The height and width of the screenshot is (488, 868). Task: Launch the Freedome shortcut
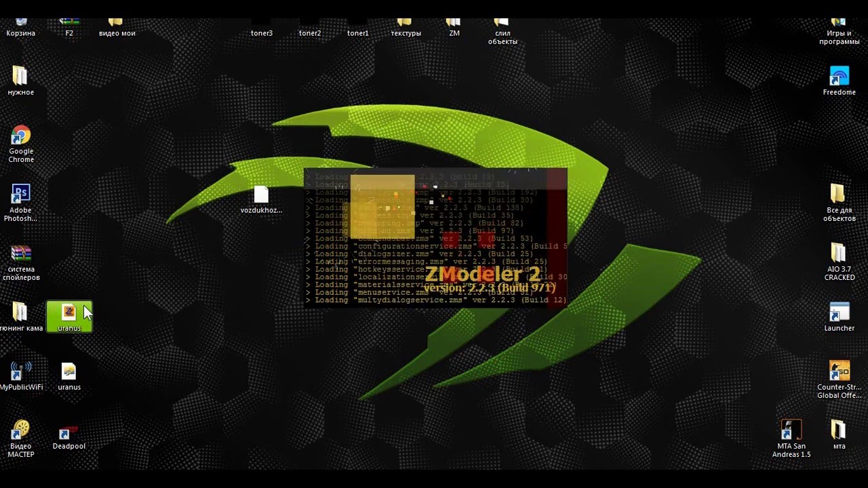(x=840, y=81)
